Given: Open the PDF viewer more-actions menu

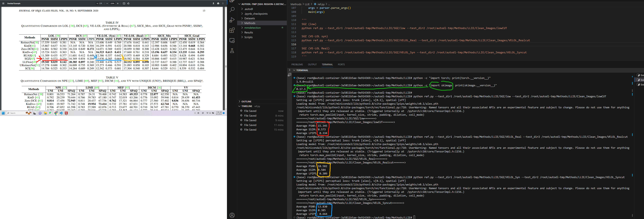Looking at the screenshot, I should [x=223, y=4].
